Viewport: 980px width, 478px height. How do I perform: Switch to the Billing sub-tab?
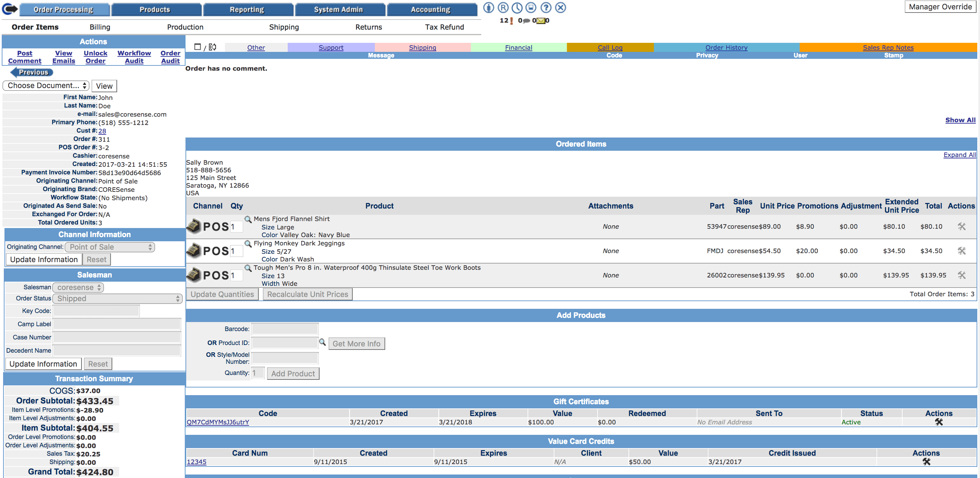coord(100,27)
